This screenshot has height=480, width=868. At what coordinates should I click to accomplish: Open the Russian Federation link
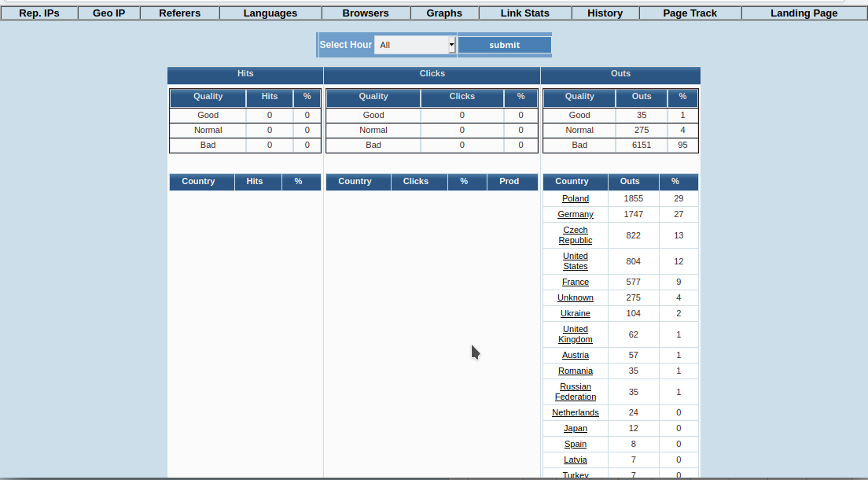[x=576, y=392]
